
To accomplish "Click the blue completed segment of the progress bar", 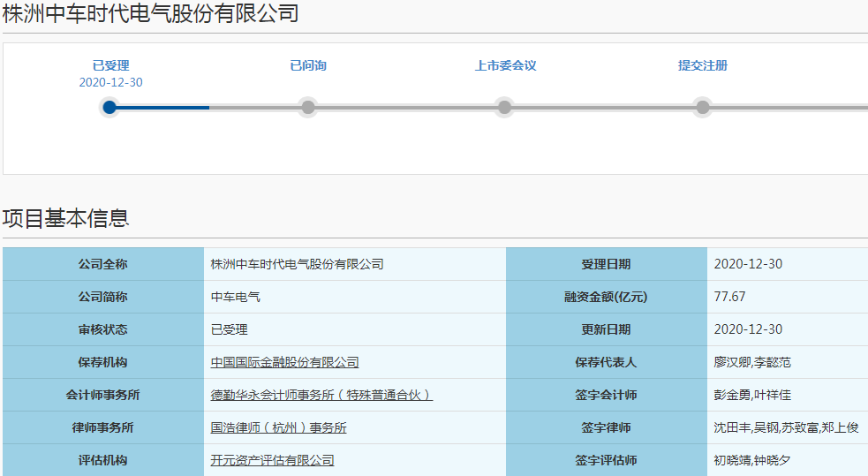I will [x=163, y=108].
